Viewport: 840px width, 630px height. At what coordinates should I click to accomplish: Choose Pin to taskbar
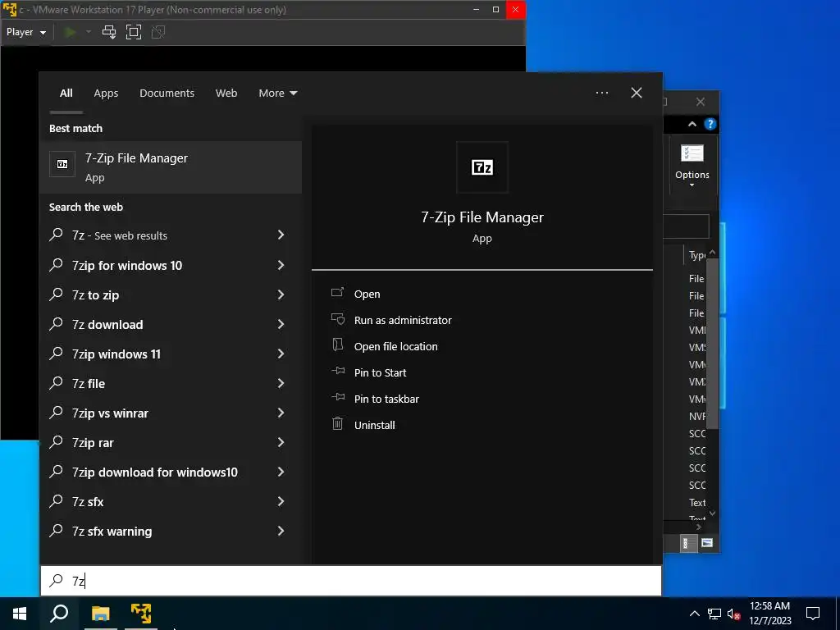point(386,399)
